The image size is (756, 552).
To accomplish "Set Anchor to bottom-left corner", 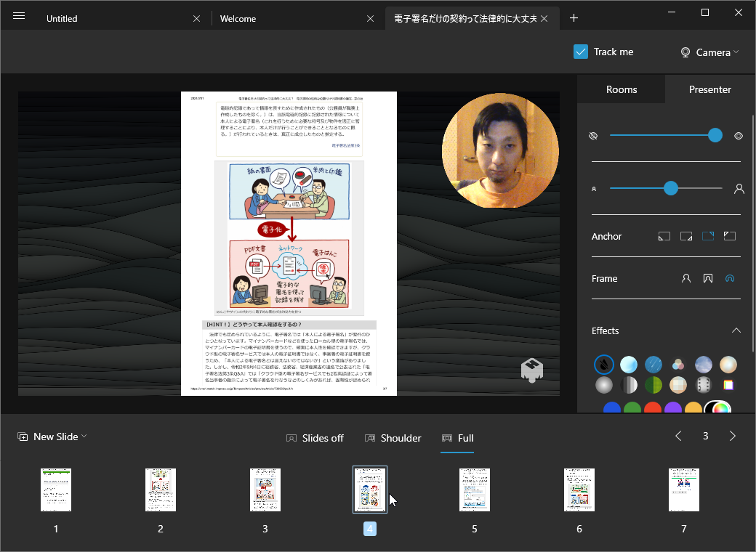I will tap(664, 236).
